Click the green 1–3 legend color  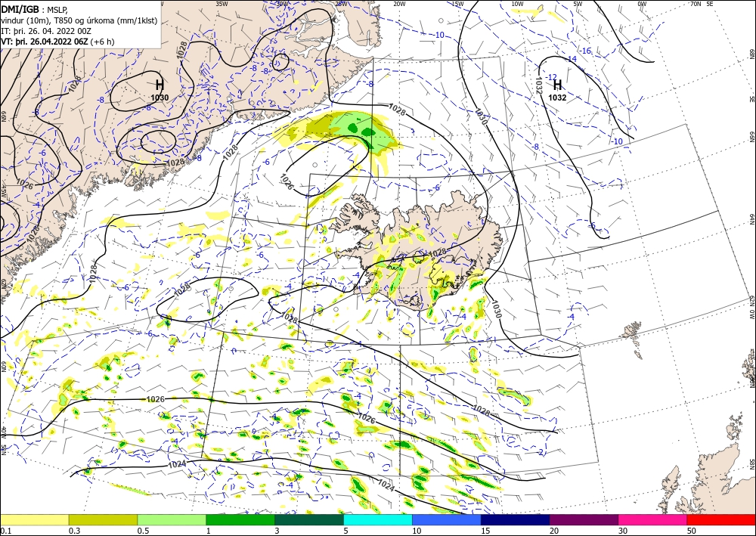click(x=240, y=519)
